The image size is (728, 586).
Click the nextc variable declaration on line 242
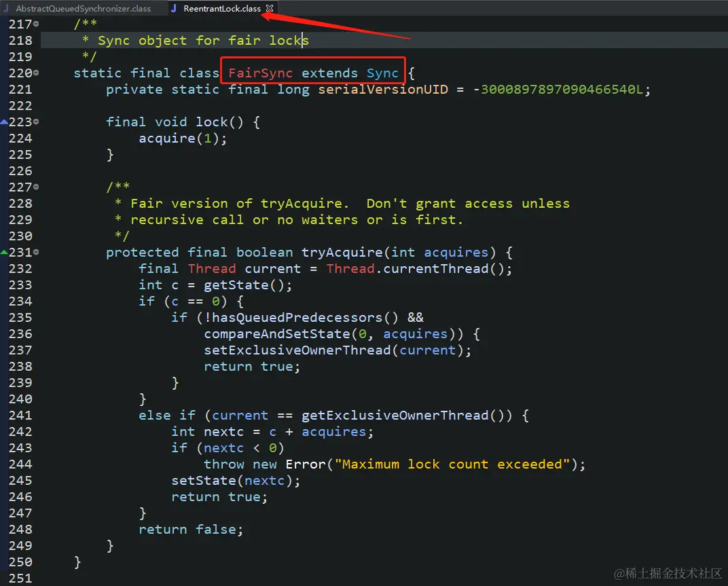click(x=223, y=431)
